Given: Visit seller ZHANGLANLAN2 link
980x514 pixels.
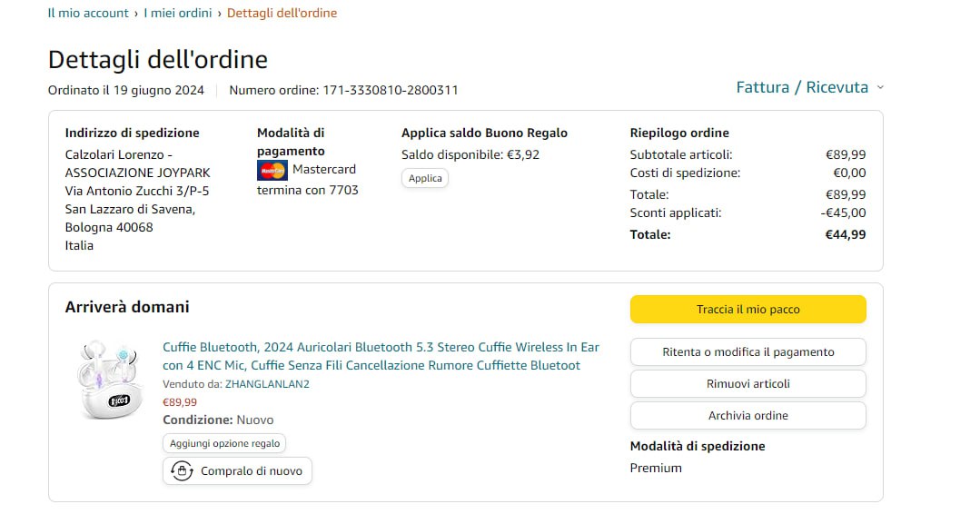Looking at the screenshot, I should coord(267,384).
